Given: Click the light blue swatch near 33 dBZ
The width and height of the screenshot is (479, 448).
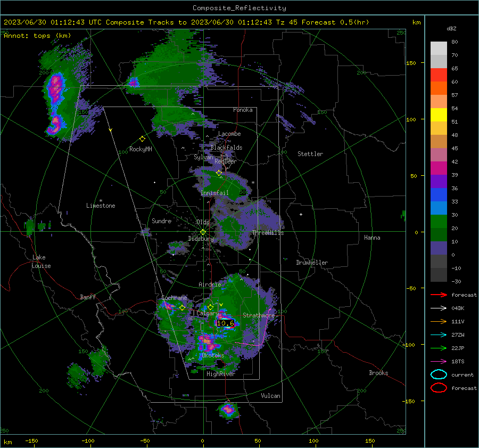Looking at the screenshot, I should tap(439, 208).
